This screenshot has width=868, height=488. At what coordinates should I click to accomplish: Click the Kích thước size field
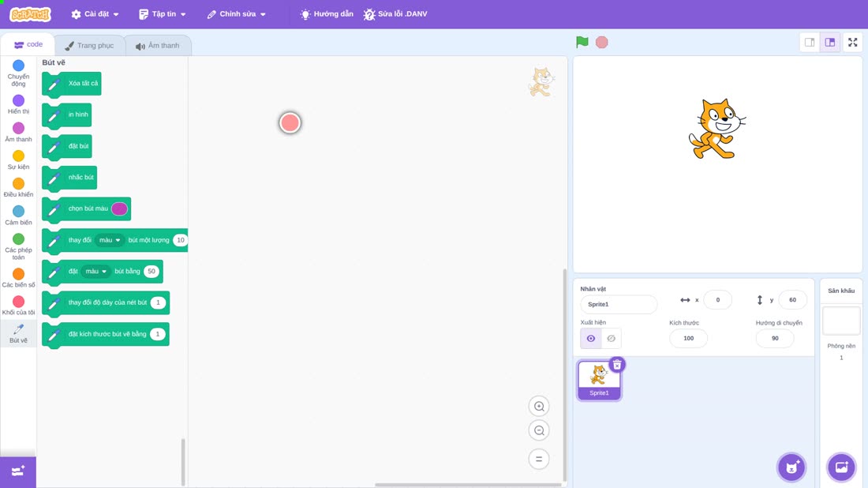click(688, 339)
